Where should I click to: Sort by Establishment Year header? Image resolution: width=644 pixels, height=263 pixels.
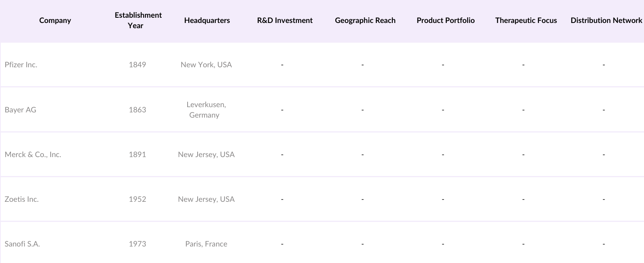[138, 21]
